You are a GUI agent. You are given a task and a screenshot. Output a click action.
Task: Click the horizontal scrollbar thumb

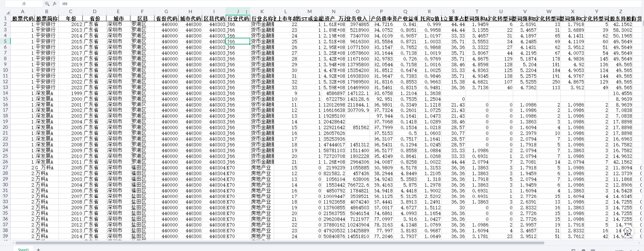coord(280,243)
